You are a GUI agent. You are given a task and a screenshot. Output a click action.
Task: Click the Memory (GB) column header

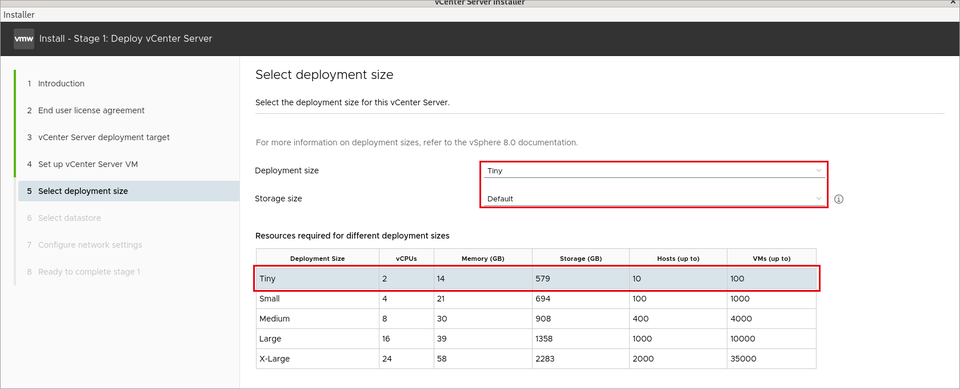click(483, 259)
